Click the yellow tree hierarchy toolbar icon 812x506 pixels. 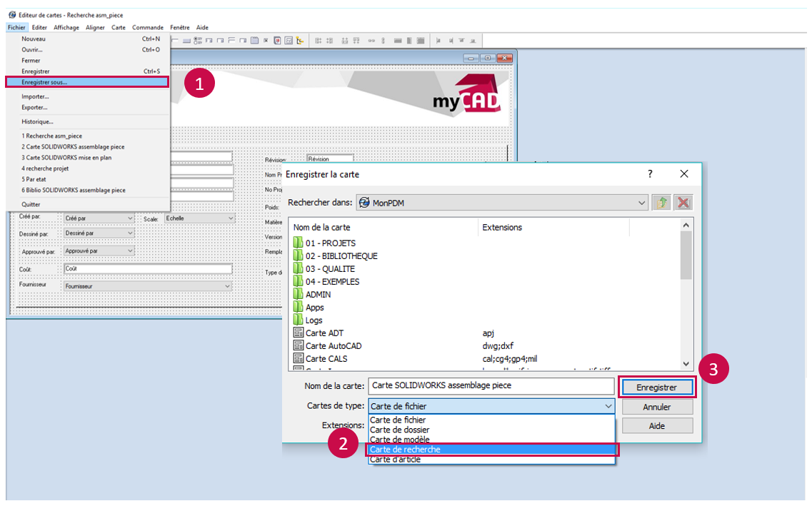[300, 41]
